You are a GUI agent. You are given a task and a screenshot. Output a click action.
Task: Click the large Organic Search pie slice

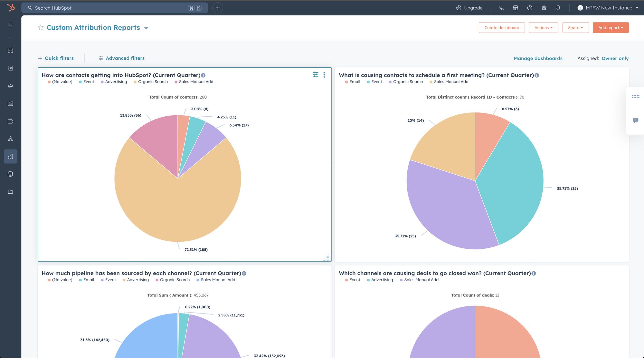click(x=177, y=209)
